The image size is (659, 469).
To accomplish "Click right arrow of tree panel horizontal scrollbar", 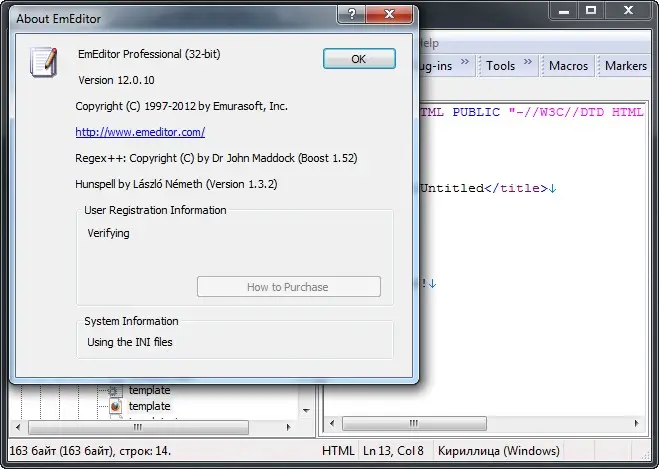I will (x=288, y=427).
